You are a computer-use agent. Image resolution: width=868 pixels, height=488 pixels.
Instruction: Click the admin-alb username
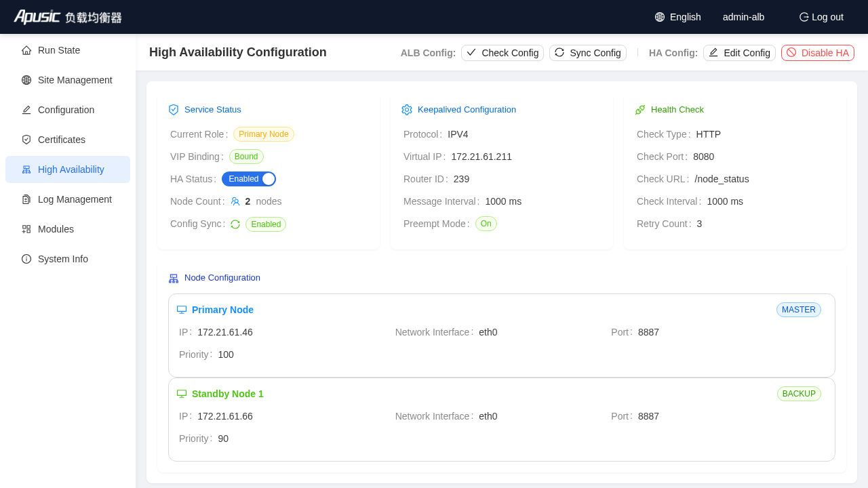coord(743,17)
